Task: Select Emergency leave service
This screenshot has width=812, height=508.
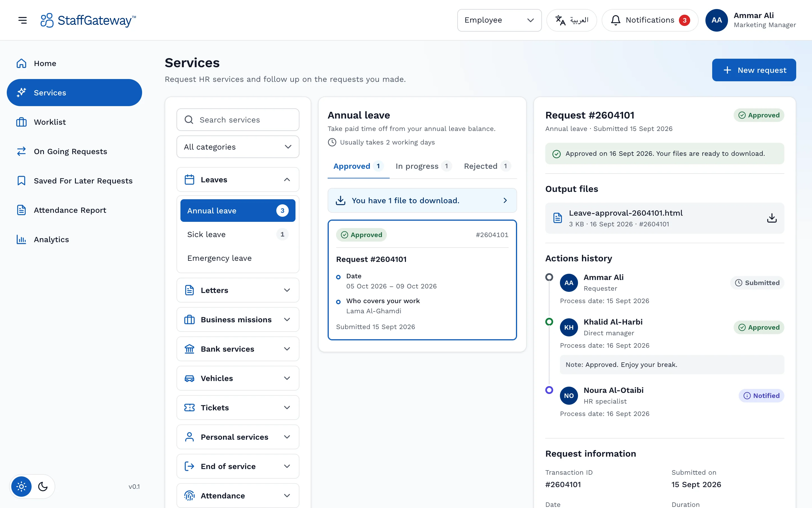Action: tap(238, 258)
